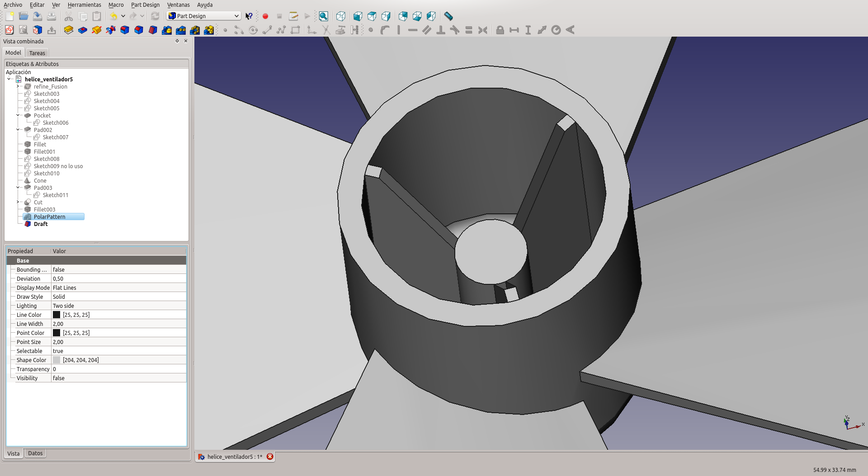Select the Fillet tool
Screen dimensions: 868x476
tap(125, 30)
